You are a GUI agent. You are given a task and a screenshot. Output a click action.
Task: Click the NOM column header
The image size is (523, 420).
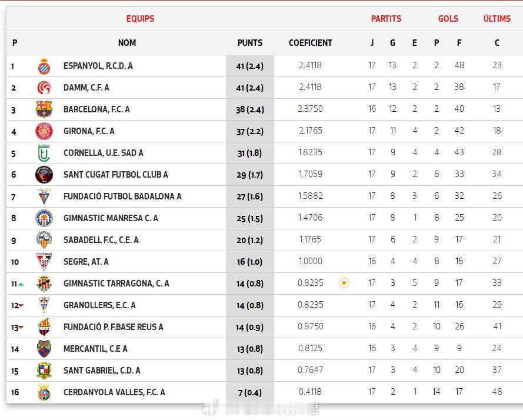coord(127,43)
